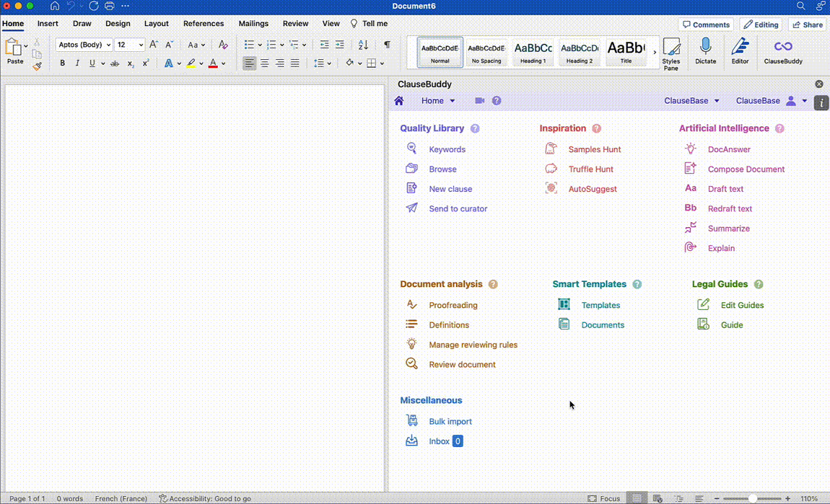Open the Paste options dropdown arrow

coord(25,46)
